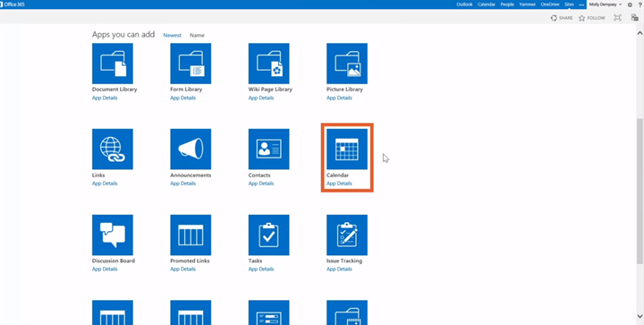View App Details under Announcements
Image resolution: width=644 pixels, height=325 pixels.
click(x=182, y=184)
